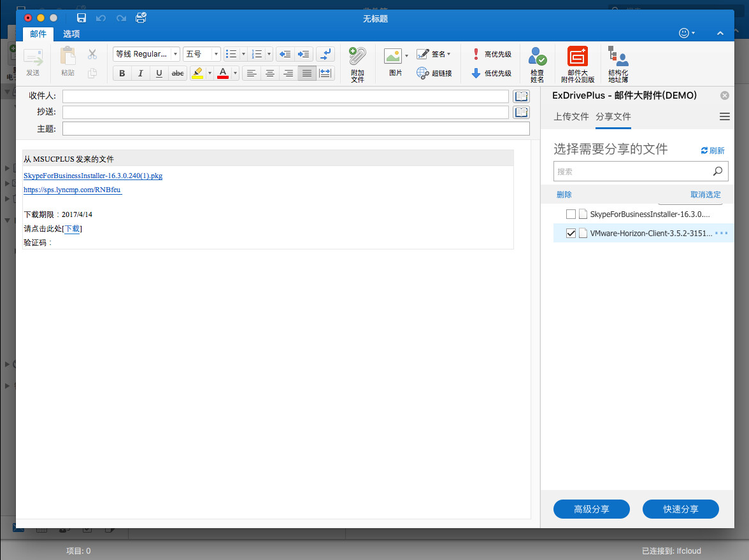This screenshot has height=560, width=749.
Task: Click the Copy icon below scissors
Action: (92, 73)
